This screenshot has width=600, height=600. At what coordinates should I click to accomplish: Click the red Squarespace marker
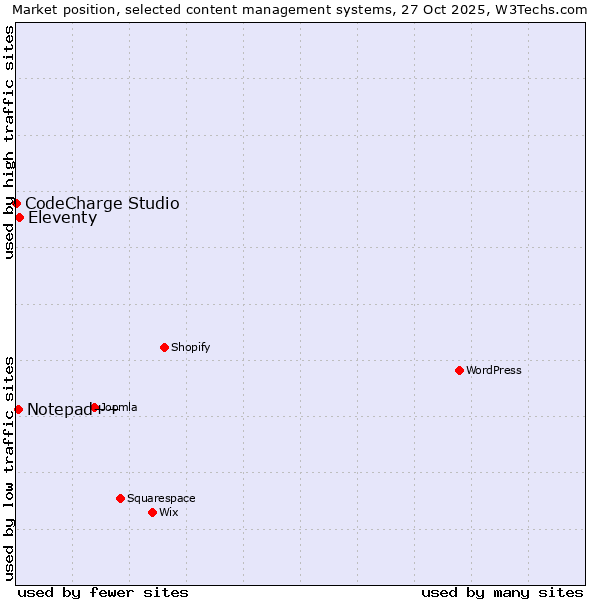pos(120,498)
